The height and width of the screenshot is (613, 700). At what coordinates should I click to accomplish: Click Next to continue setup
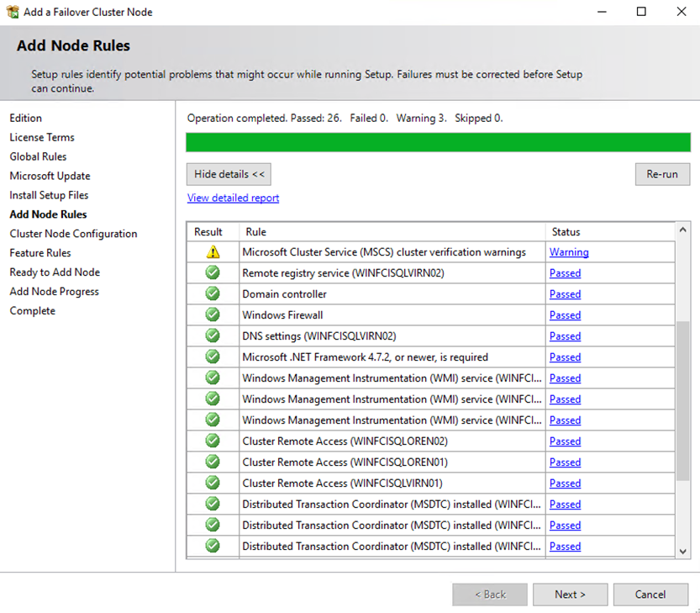tap(570, 595)
